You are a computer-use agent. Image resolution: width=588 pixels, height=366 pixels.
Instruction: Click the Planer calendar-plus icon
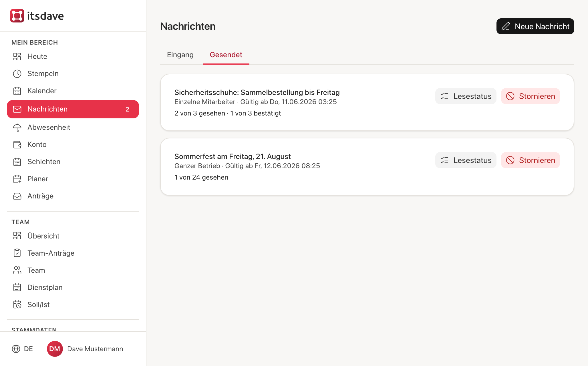pyautogui.click(x=17, y=179)
